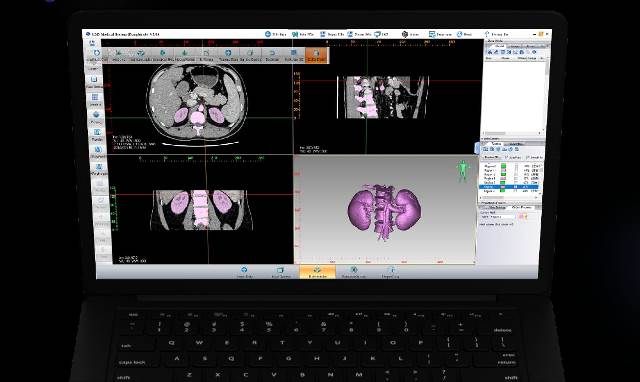This screenshot has width=640, height=382.
Task: Click the monitor icon labeled 3D in top toolbar
Action: click(377, 34)
